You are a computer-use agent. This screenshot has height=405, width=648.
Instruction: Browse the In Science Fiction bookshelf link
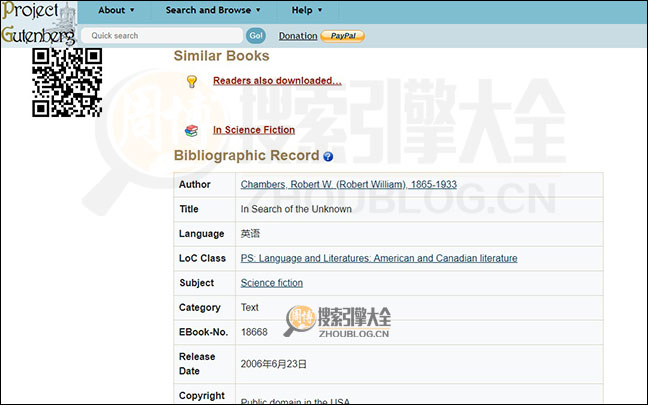[253, 130]
